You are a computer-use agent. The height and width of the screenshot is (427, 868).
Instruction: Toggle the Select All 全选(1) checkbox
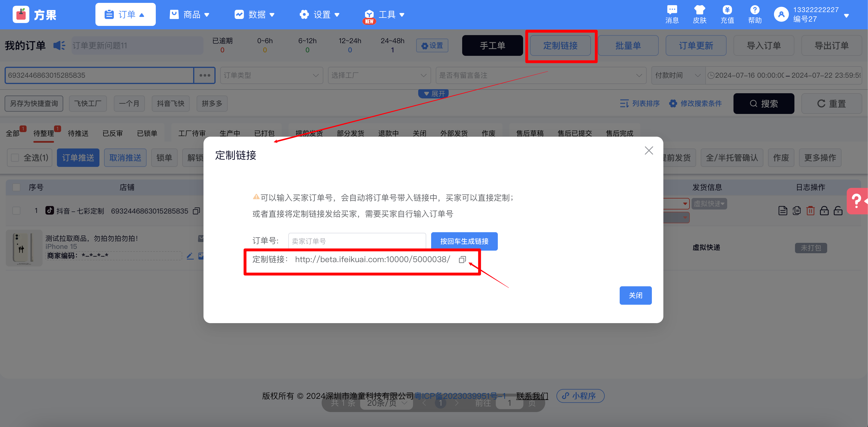coord(15,157)
